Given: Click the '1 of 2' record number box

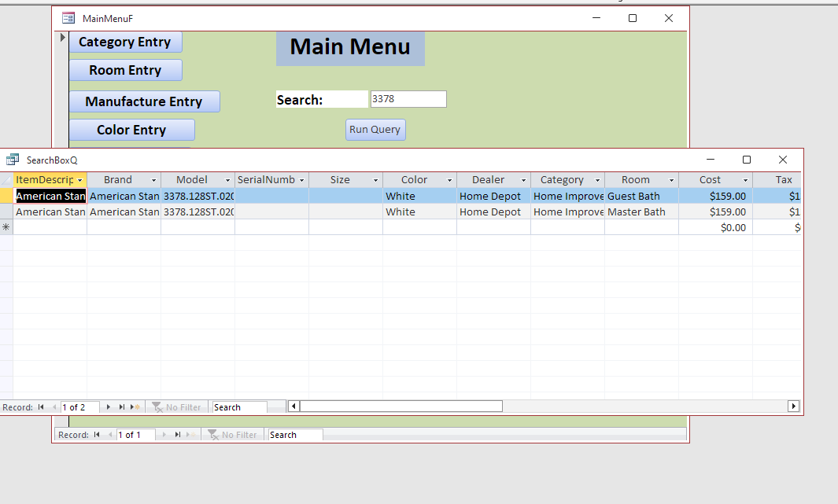Looking at the screenshot, I should pos(79,407).
